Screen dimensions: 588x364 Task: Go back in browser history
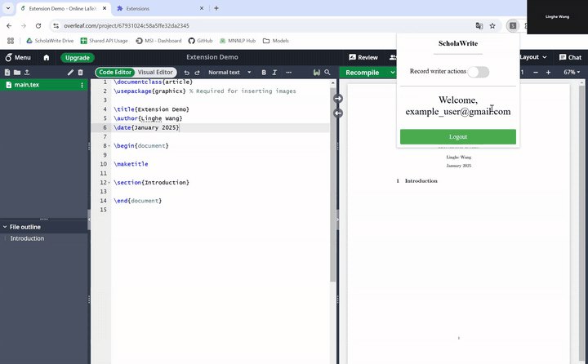(x=9, y=26)
